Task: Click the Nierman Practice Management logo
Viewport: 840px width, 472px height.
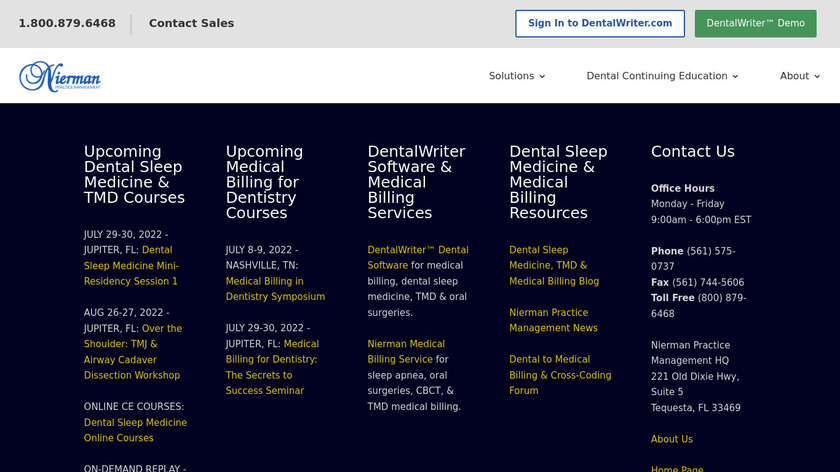Action: (x=59, y=76)
